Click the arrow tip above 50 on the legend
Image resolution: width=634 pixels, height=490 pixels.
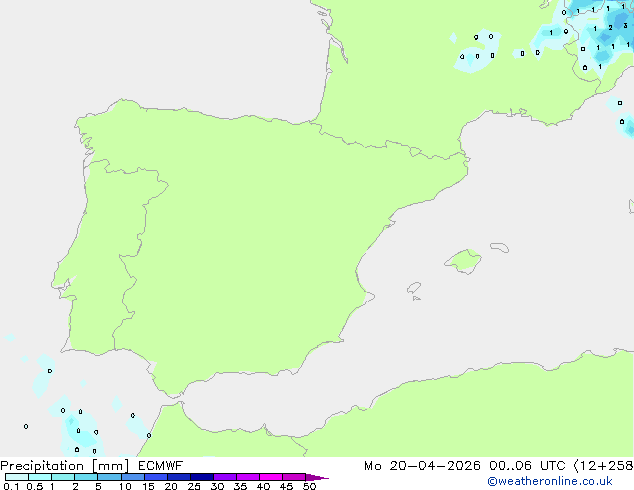pos(317,477)
